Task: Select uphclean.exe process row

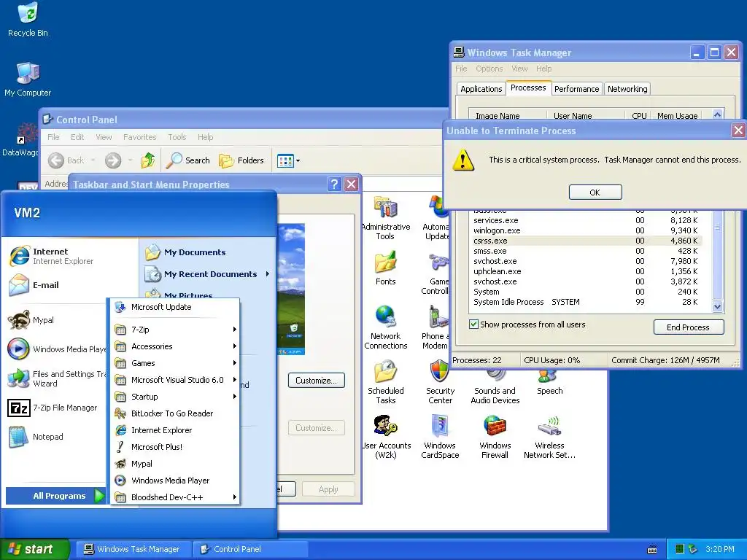Action: click(x=586, y=271)
